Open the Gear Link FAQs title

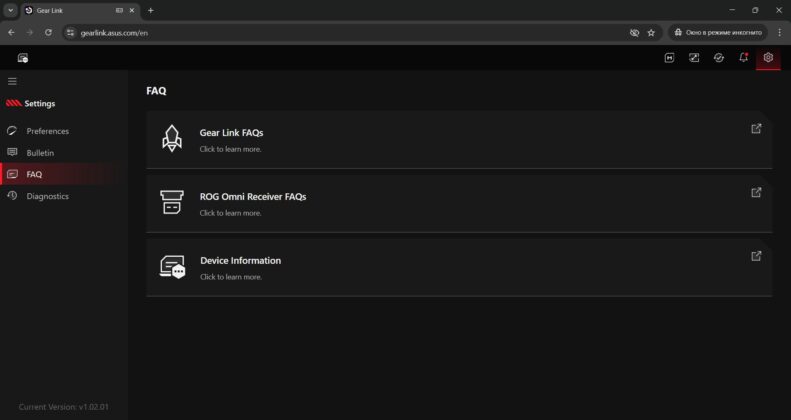click(x=232, y=133)
